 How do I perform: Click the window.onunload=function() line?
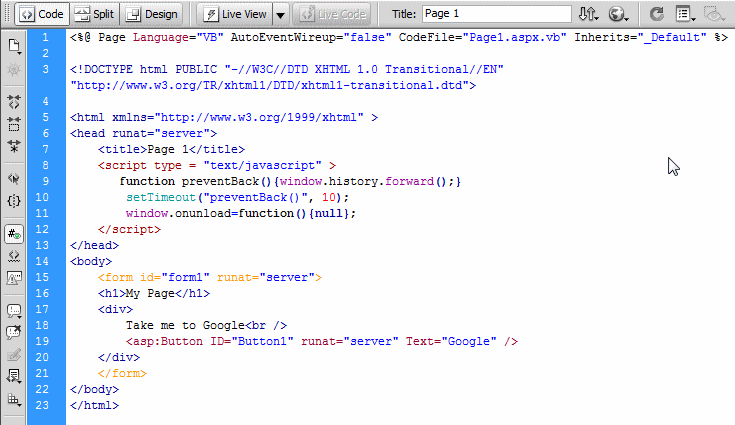241,213
